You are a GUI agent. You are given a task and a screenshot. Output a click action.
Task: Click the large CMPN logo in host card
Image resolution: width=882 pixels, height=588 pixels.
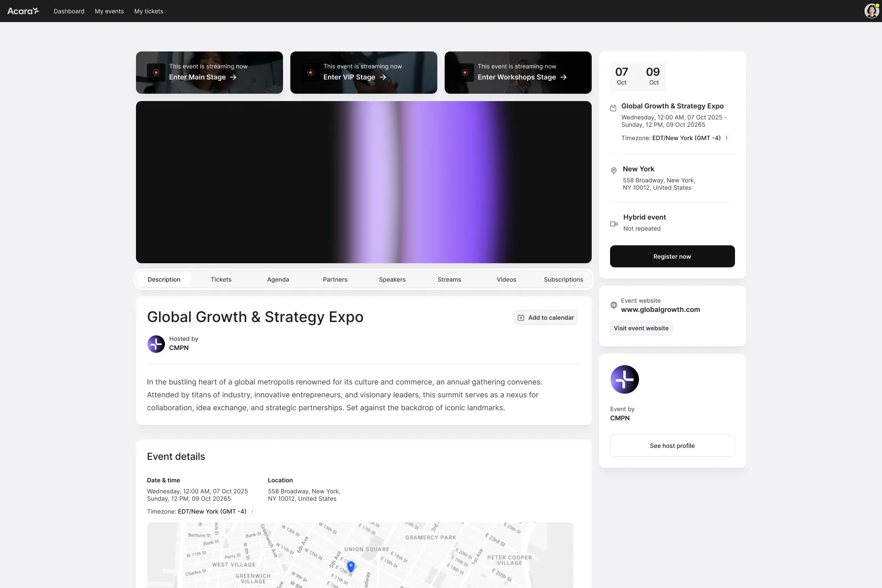click(624, 379)
